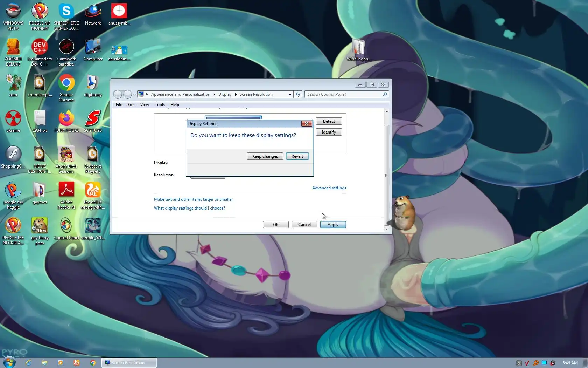The image size is (588, 368).
Task: Click the scrollbar up arrow
Action: (386, 111)
